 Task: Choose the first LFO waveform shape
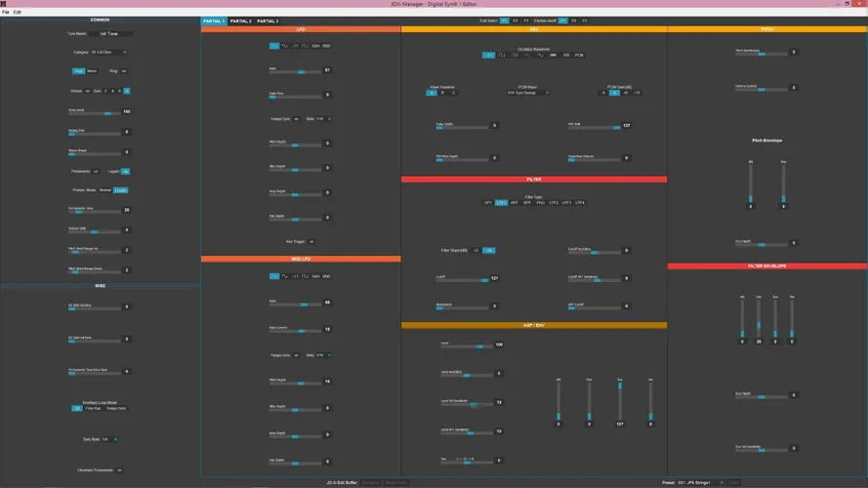(x=273, y=45)
